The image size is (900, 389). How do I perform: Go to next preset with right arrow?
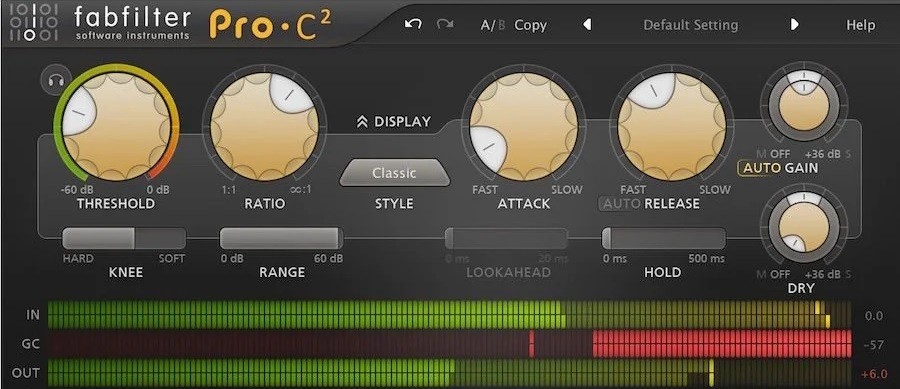[x=794, y=25]
